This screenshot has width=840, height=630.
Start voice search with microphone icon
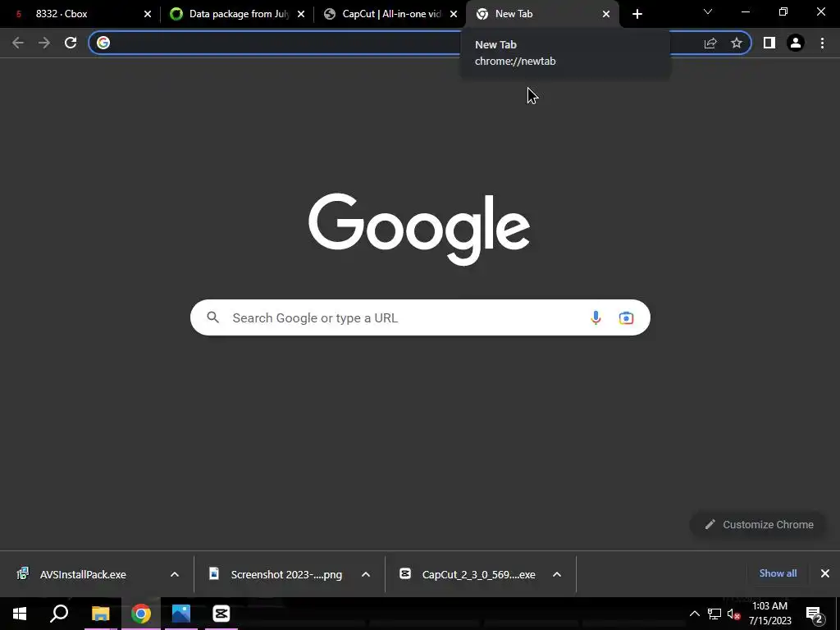pos(596,317)
